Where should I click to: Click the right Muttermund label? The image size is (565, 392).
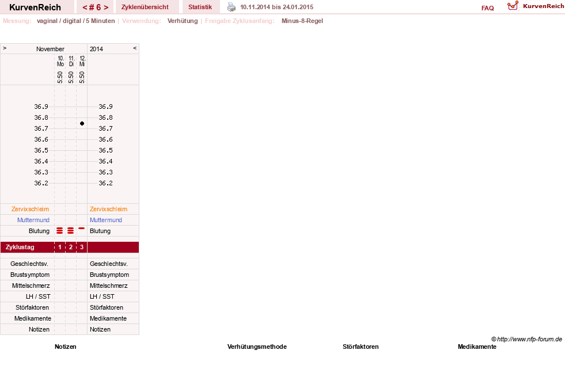point(106,220)
